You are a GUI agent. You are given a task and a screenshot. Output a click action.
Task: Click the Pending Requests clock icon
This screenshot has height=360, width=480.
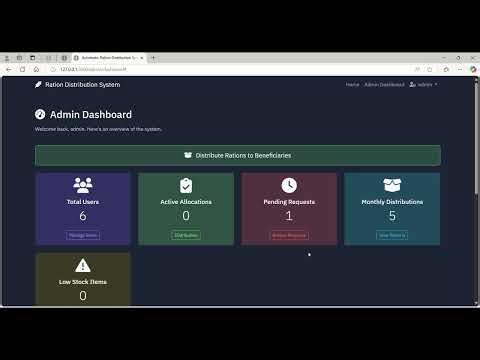coord(289,185)
